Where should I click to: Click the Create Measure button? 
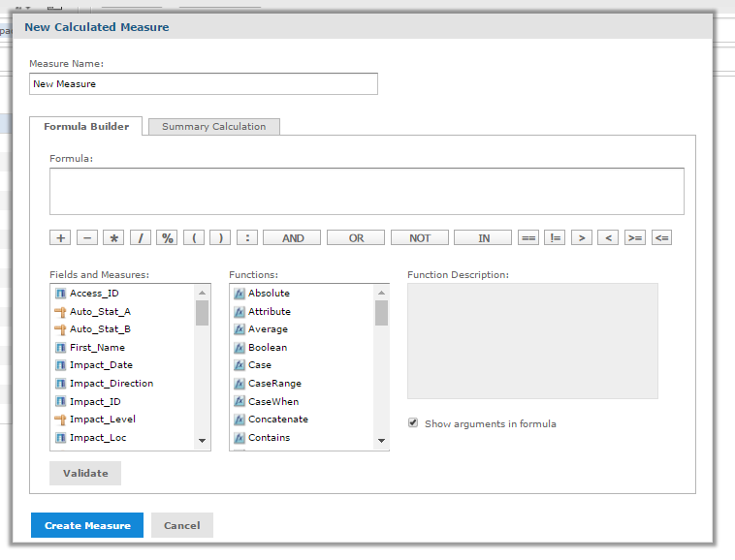point(87,525)
